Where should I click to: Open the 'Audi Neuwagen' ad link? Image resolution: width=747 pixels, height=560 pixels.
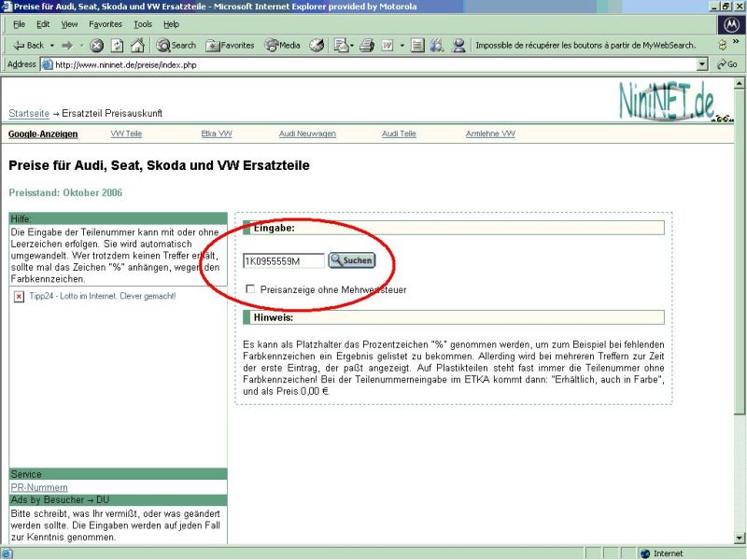pos(307,133)
